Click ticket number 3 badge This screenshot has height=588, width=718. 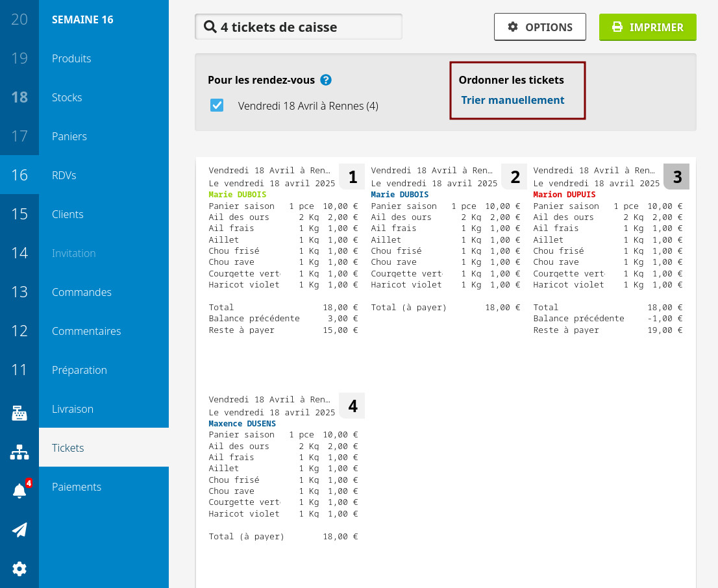pos(676,177)
